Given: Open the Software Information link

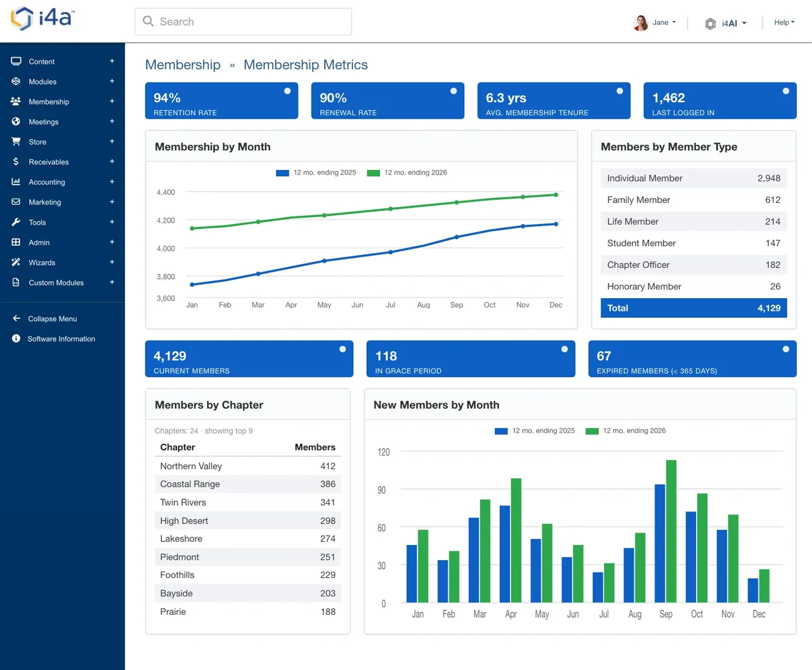Looking at the screenshot, I should pos(62,339).
